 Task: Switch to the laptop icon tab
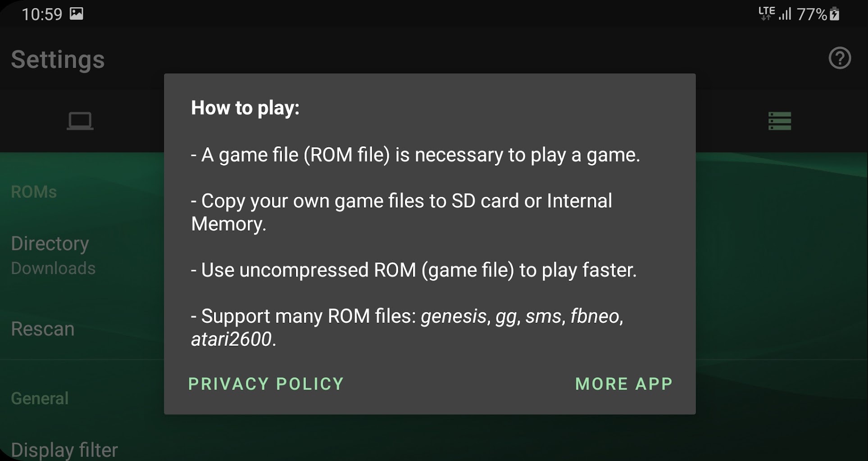[80, 121]
